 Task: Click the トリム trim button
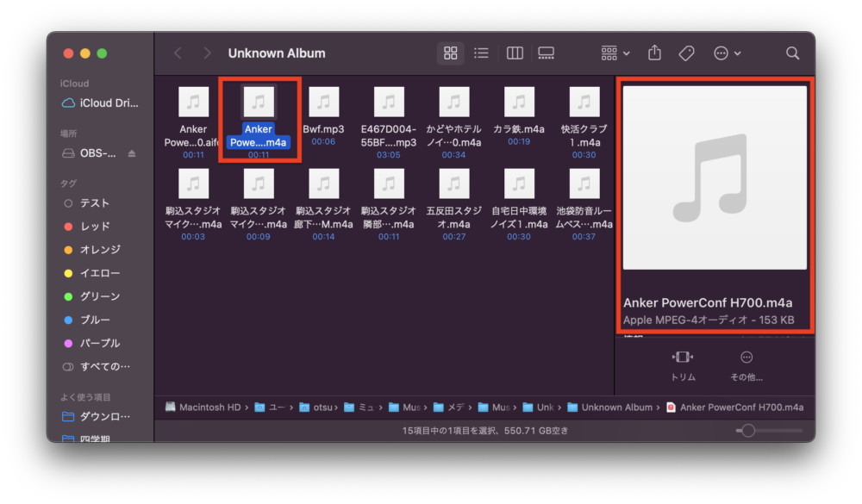tap(683, 366)
